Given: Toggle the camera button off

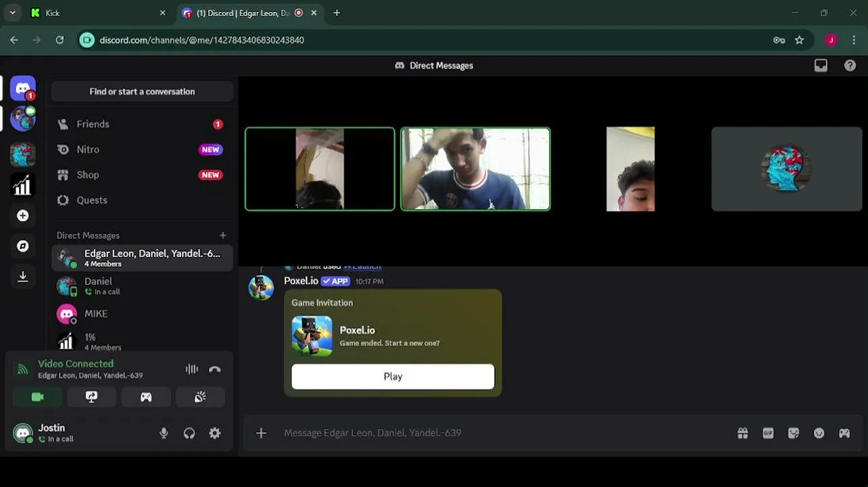Looking at the screenshot, I should click(38, 397).
